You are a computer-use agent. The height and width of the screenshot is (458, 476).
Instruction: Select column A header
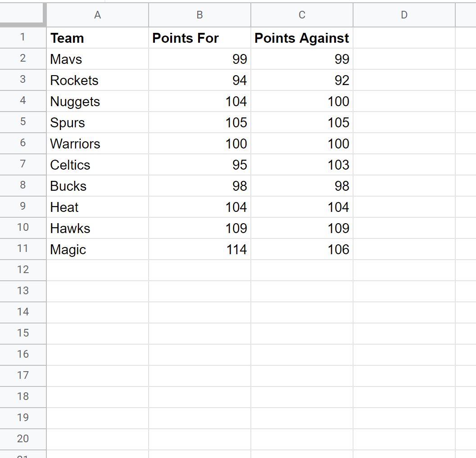pyautogui.click(x=97, y=15)
